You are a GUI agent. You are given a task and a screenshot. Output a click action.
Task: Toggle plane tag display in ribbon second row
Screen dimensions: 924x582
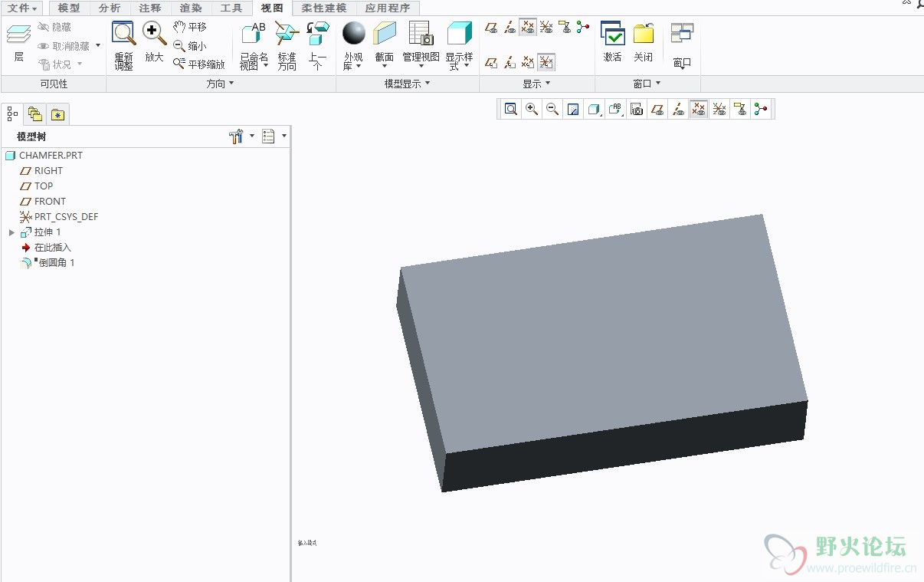point(491,62)
